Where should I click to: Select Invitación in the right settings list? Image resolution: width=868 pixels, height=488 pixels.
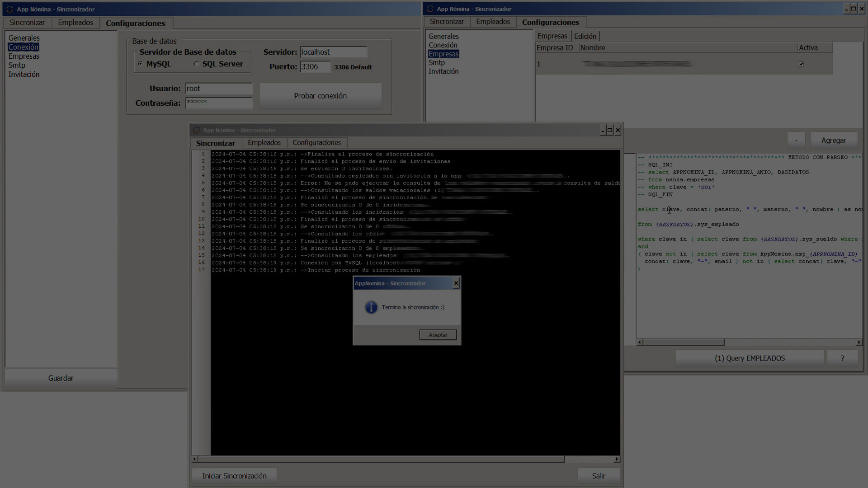pyautogui.click(x=443, y=71)
